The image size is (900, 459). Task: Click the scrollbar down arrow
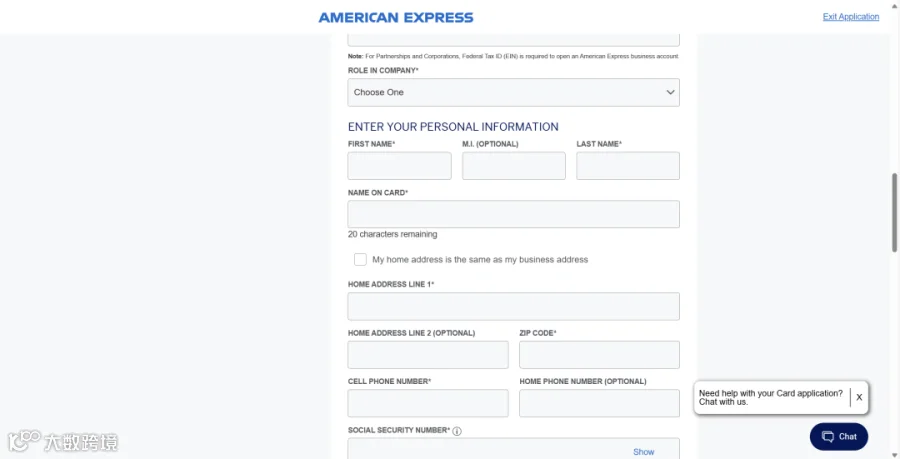(894, 455)
